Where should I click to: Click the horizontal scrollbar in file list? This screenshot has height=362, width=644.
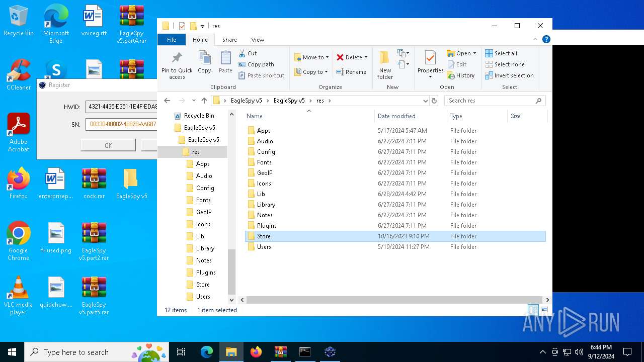pyautogui.click(x=394, y=300)
